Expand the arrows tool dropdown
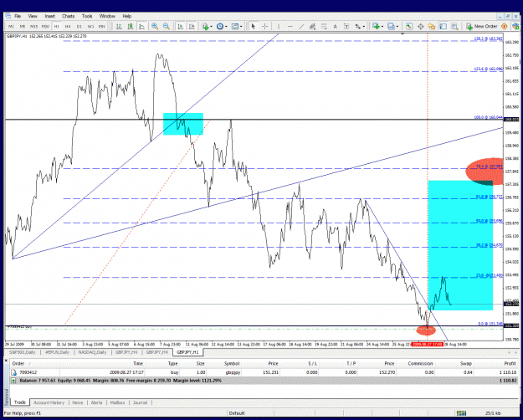Viewport: 523px width, 420px height. [x=363, y=26]
